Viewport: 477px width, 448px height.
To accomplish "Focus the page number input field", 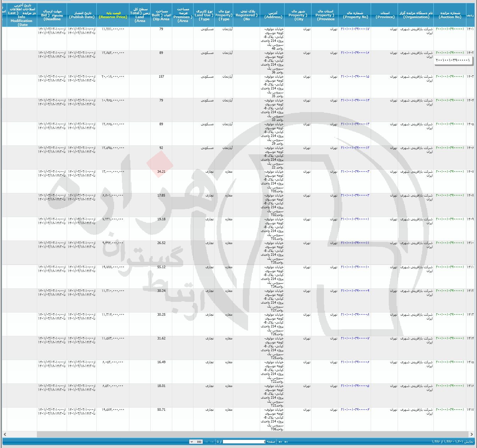I will 244,442.
